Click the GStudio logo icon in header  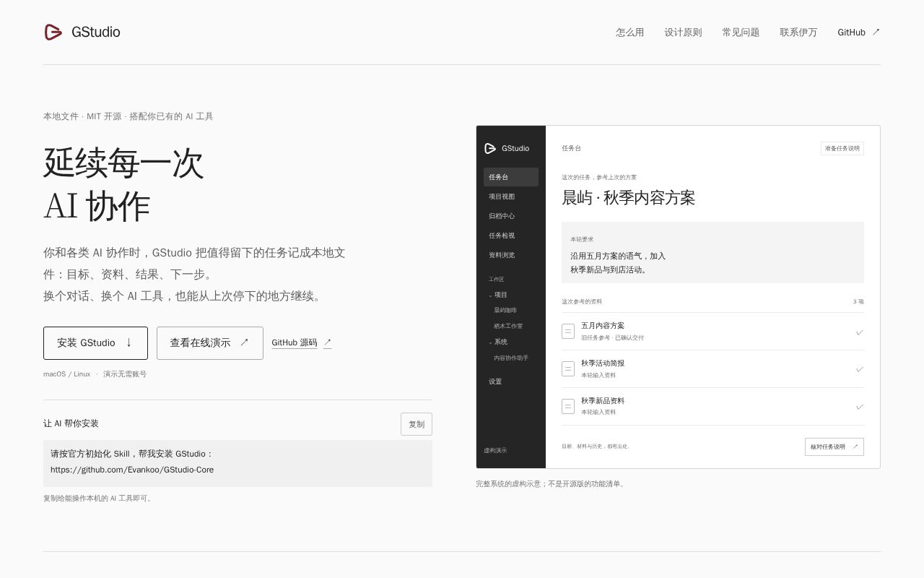(53, 32)
